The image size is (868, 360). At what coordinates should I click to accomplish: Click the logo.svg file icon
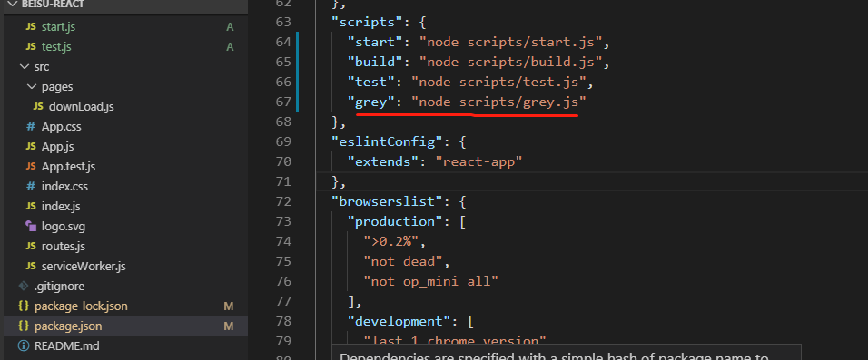pos(31,226)
